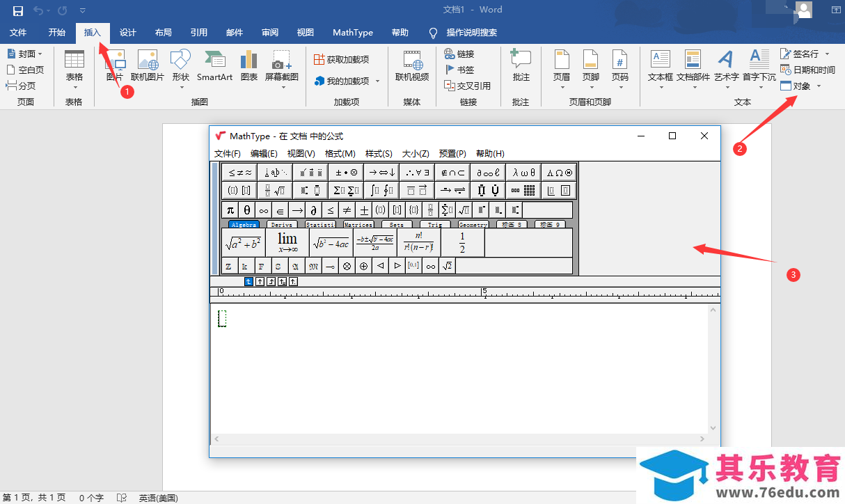845x504 pixels.
Task: Insert the not-equal symbol ≠
Action: point(347,210)
